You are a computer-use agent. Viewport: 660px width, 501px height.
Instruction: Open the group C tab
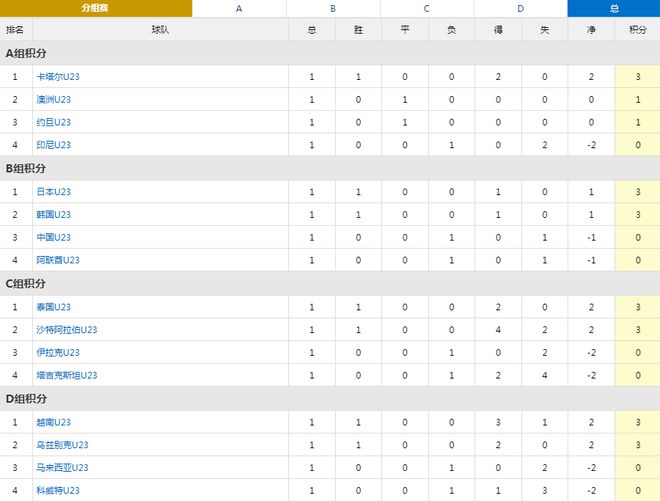pyautogui.click(x=427, y=8)
